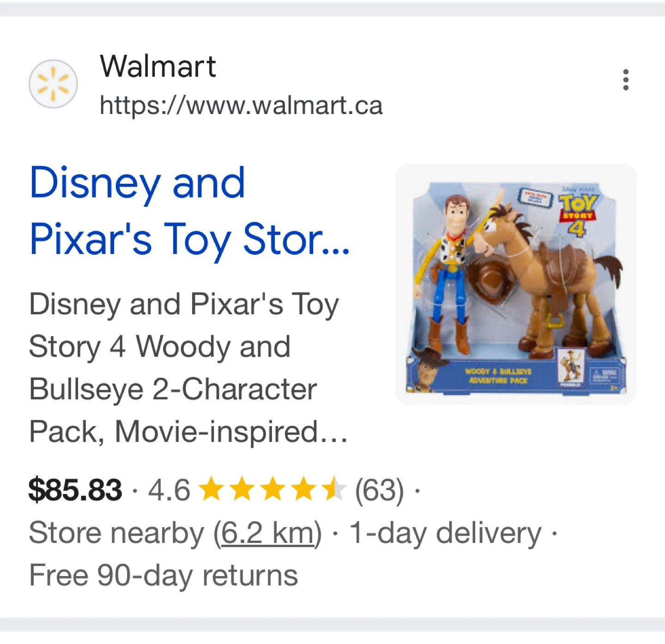Click the 4.6 rating number
The width and height of the screenshot is (665, 644).
pyautogui.click(x=169, y=490)
